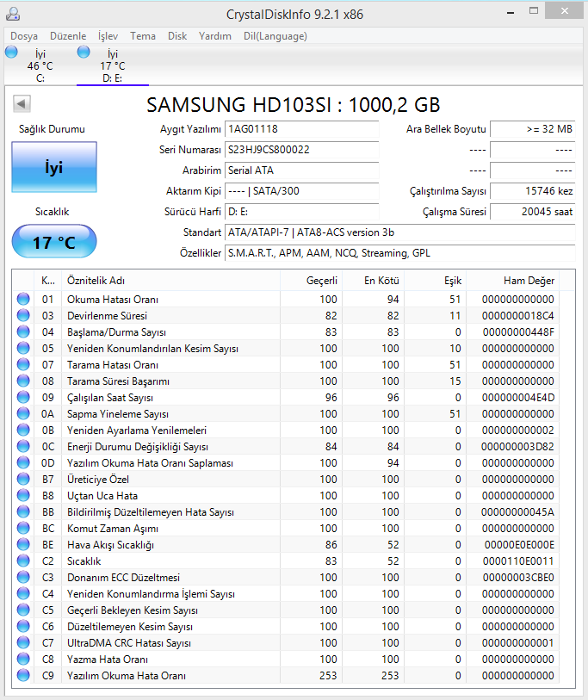Click status icon for Yeniden Ayarlama Yenilemeleri
588x700 pixels.
coord(23,430)
